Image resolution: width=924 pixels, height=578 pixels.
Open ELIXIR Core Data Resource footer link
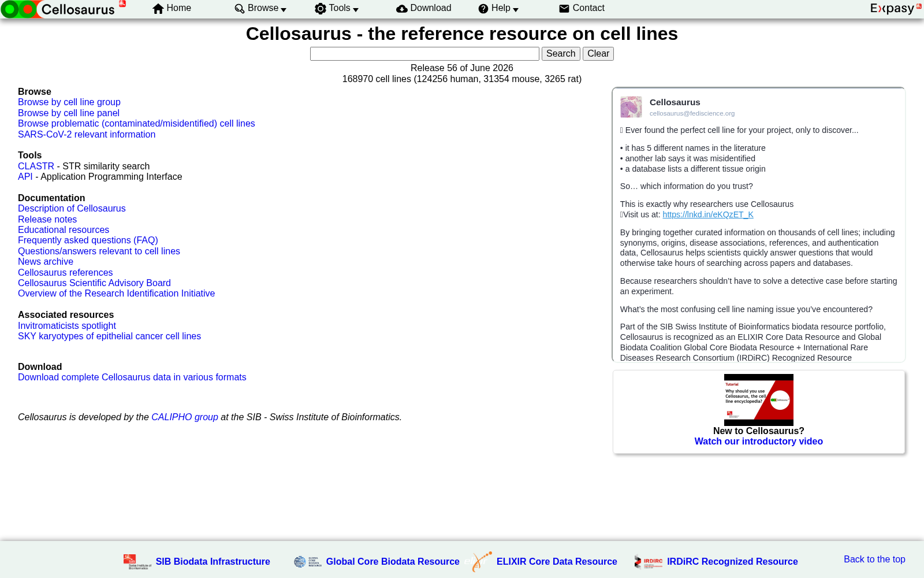(557, 562)
